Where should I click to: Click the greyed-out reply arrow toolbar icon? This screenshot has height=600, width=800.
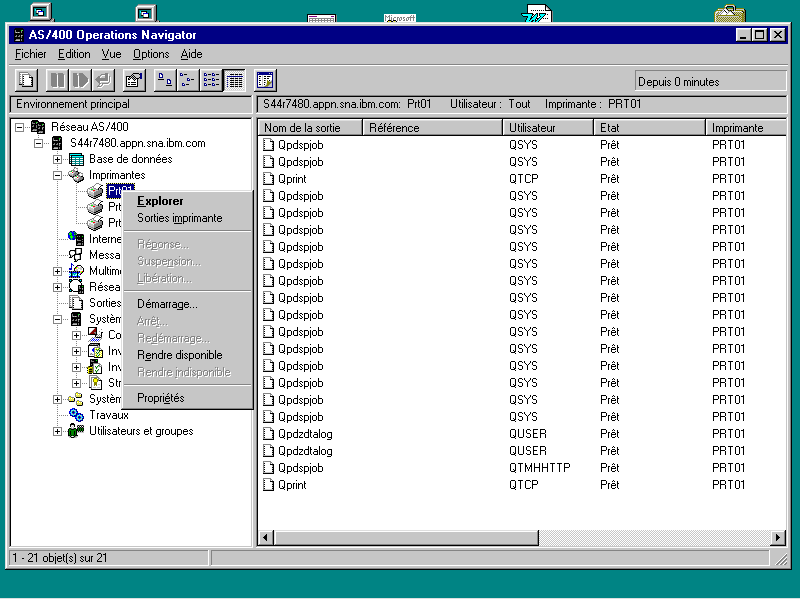[x=103, y=80]
